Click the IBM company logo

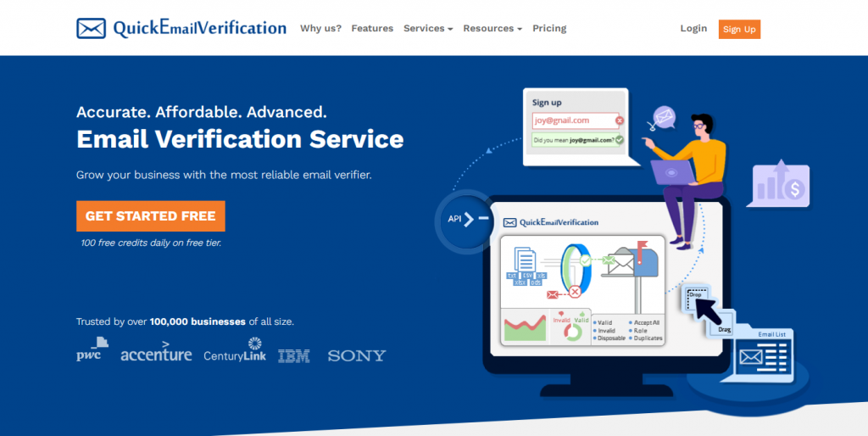point(294,355)
